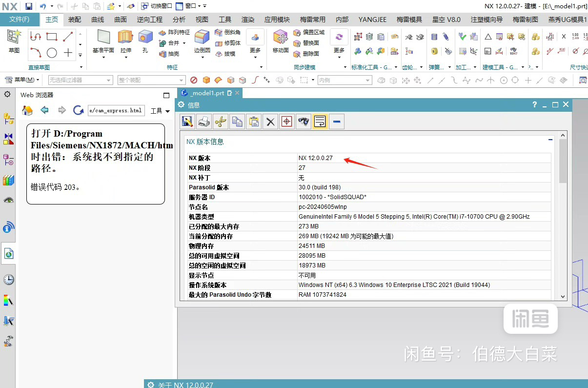Click the Cut scissors icon in Information window

click(221, 122)
